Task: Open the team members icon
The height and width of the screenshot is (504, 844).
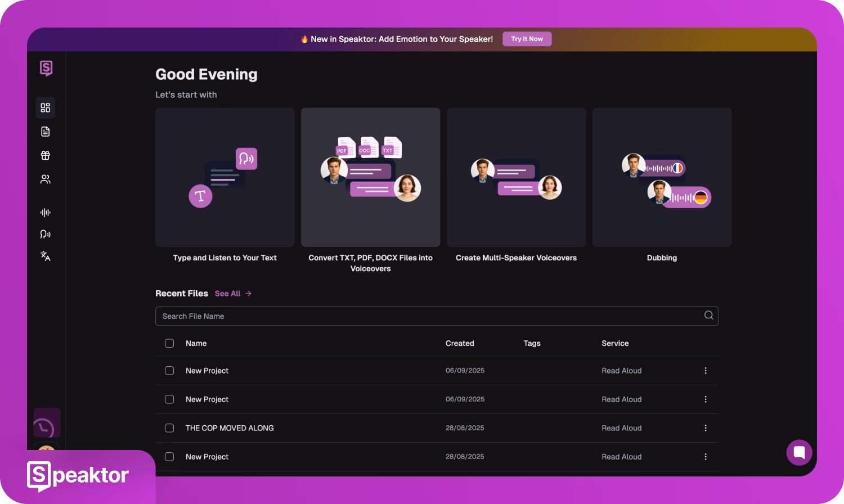Action: click(x=46, y=179)
